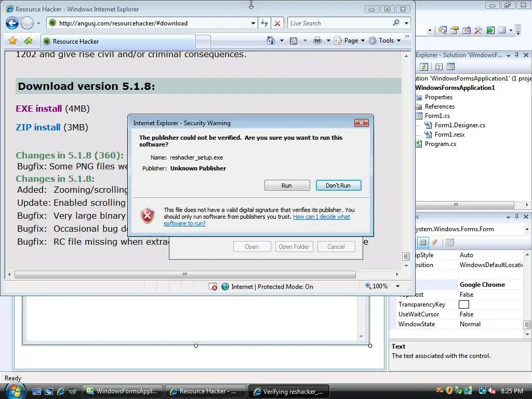Image resolution: width=532 pixels, height=399 pixels.
Task: Select Form1.resx in Solution Explorer
Action: point(449,135)
